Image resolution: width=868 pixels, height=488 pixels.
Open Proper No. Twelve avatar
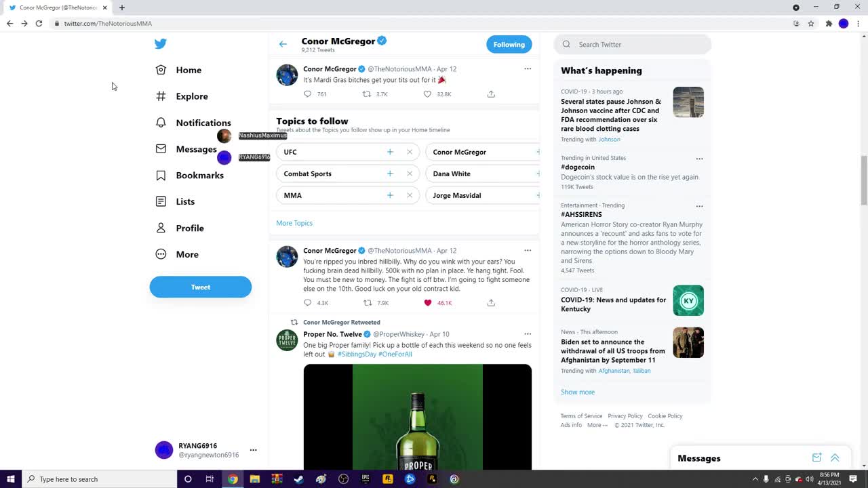click(x=287, y=340)
